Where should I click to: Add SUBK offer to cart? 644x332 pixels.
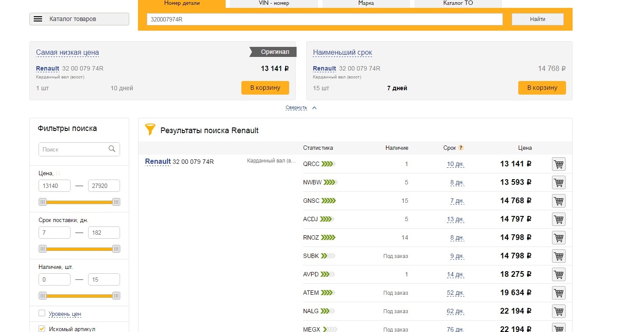coord(559,256)
